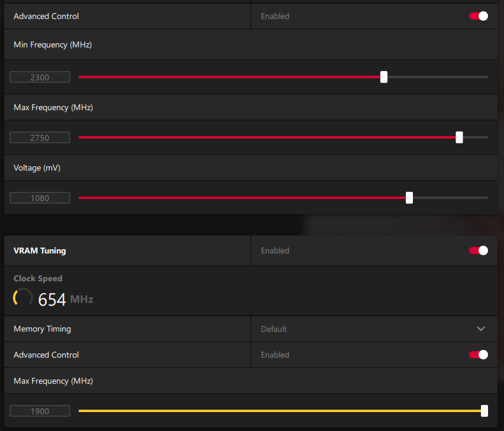This screenshot has width=504, height=431.
Task: Select the Min Frequency value field 2300
Action: [40, 77]
